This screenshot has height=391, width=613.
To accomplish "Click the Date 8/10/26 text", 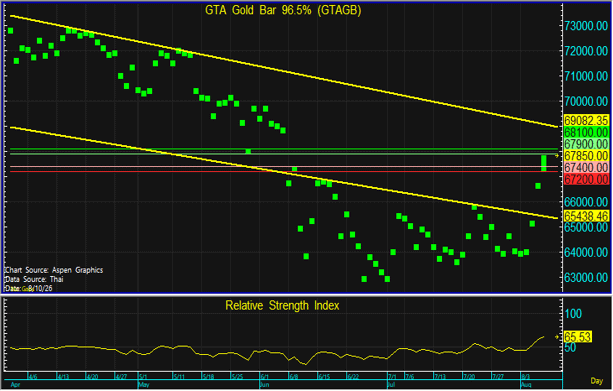I will [29, 289].
